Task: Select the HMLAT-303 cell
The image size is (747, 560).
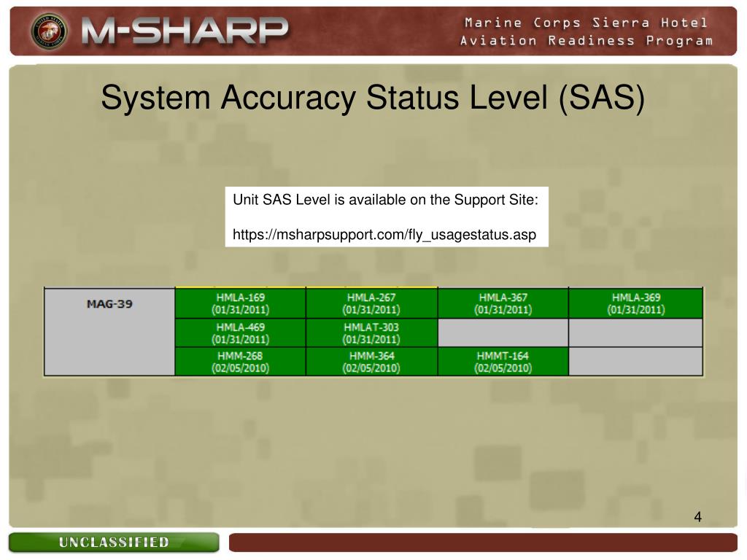Action: (x=371, y=332)
